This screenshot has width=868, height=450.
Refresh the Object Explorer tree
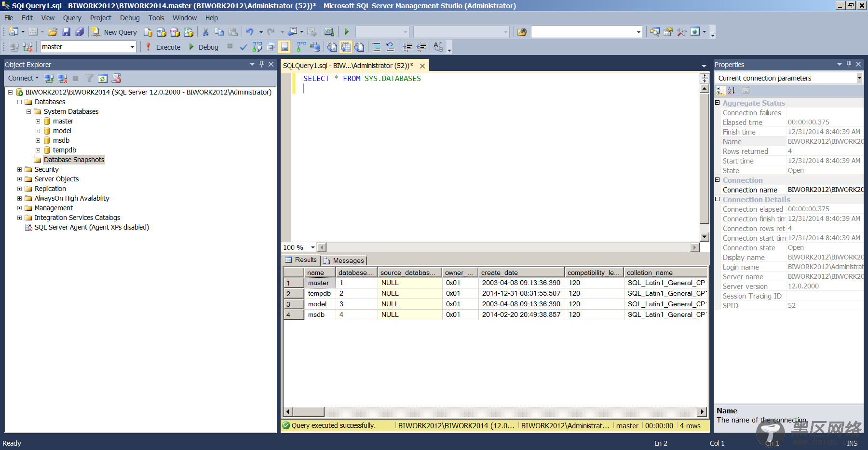pos(103,78)
